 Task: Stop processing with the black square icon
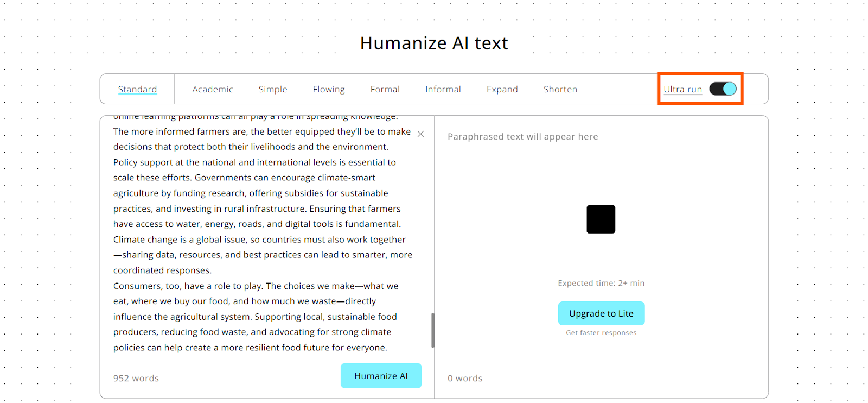coord(601,219)
